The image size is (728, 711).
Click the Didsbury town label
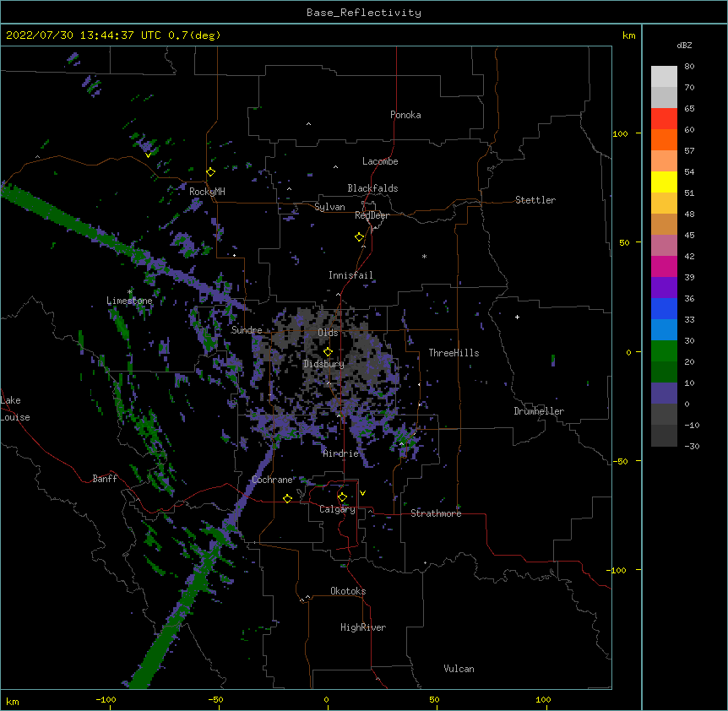pos(324,364)
